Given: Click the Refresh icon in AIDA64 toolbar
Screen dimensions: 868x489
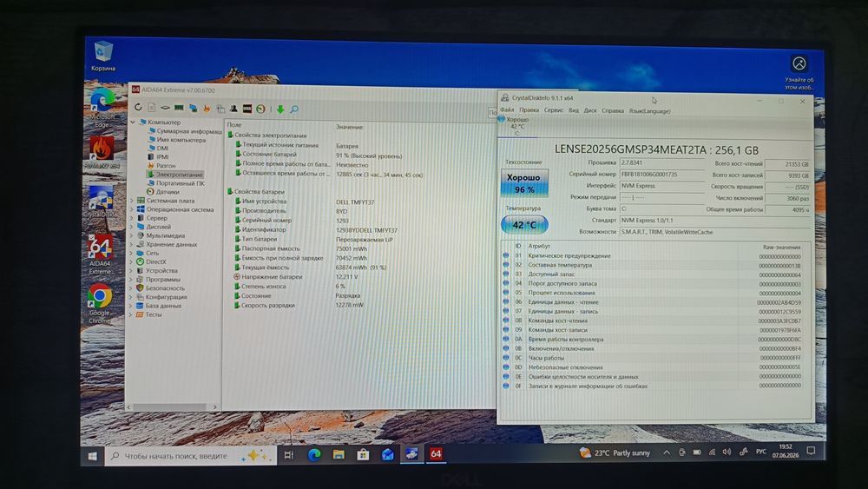Looking at the screenshot, I should tap(138, 108).
